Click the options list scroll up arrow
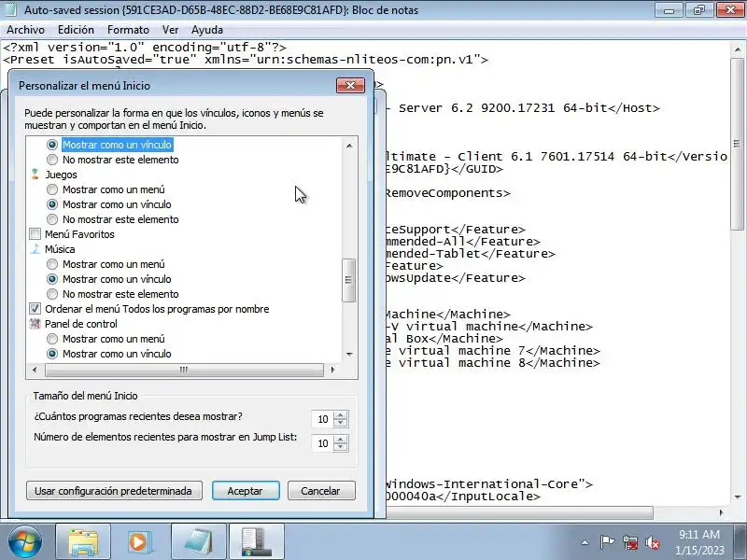 coord(349,146)
